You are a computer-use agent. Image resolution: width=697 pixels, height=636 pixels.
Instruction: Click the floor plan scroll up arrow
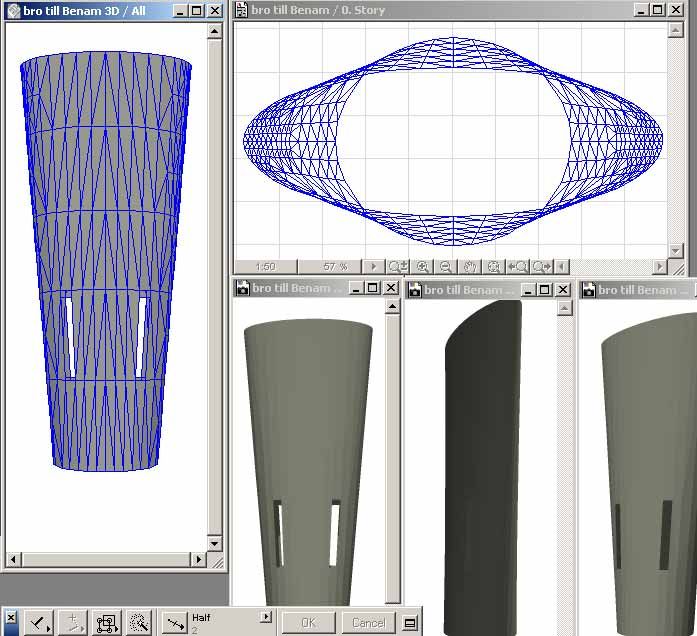[675, 30]
